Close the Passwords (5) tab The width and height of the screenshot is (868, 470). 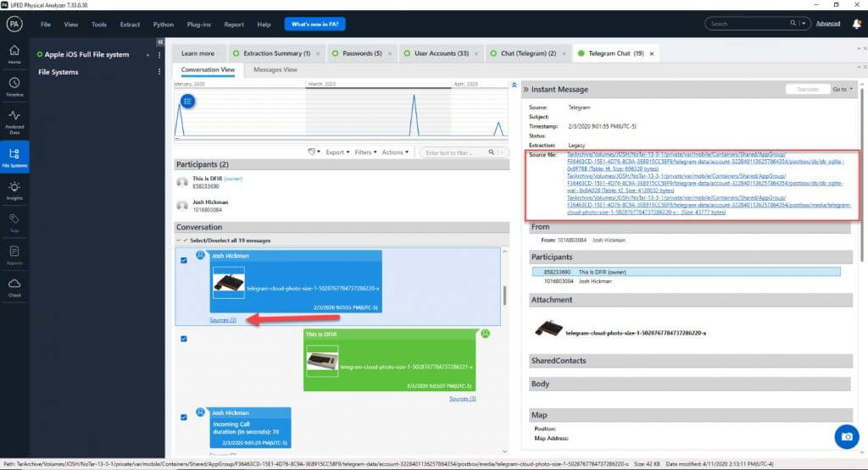click(x=390, y=53)
